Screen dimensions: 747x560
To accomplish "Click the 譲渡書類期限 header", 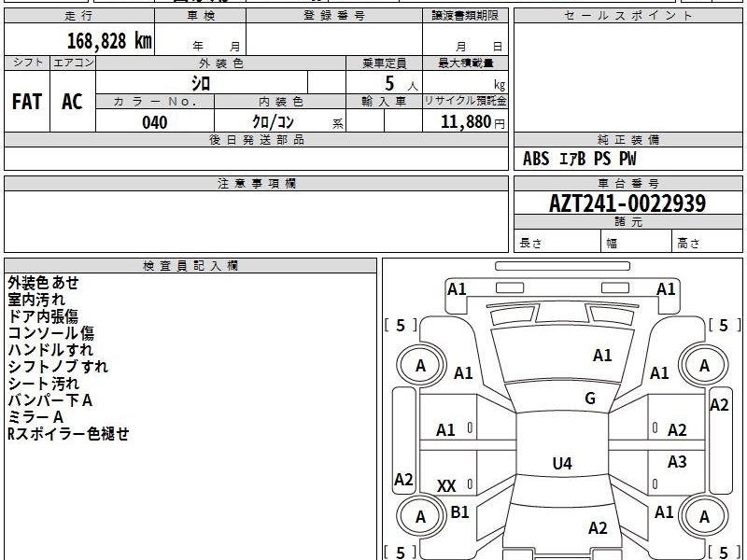I will tap(465, 16).
